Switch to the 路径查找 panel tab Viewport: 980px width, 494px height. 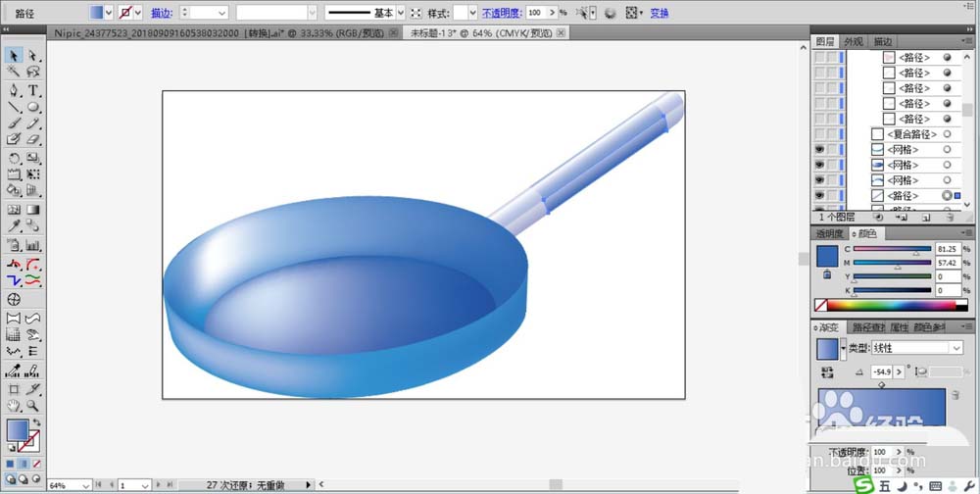pyautogui.click(x=868, y=327)
